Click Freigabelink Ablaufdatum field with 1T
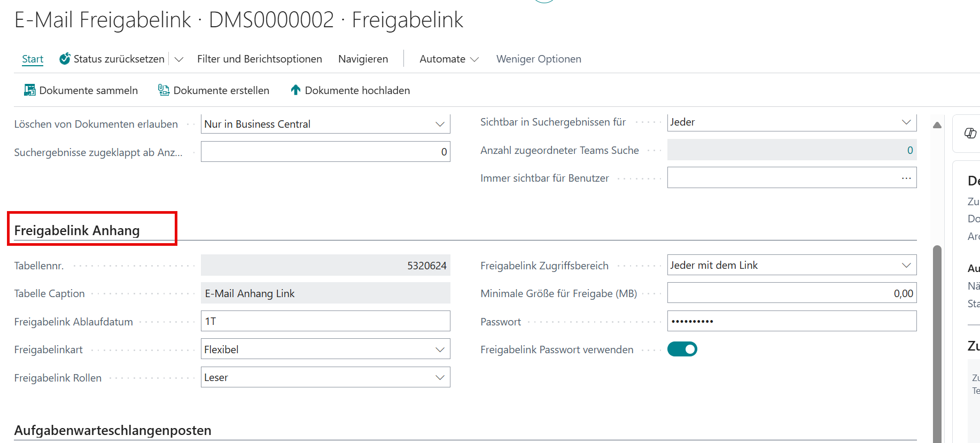Viewport: 980px width, 443px height. 325,321
